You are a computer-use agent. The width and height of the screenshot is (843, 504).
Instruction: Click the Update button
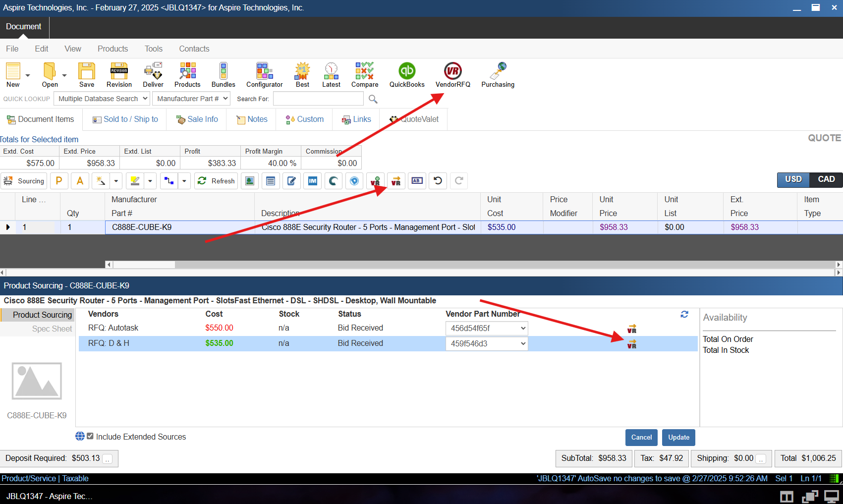coord(678,438)
